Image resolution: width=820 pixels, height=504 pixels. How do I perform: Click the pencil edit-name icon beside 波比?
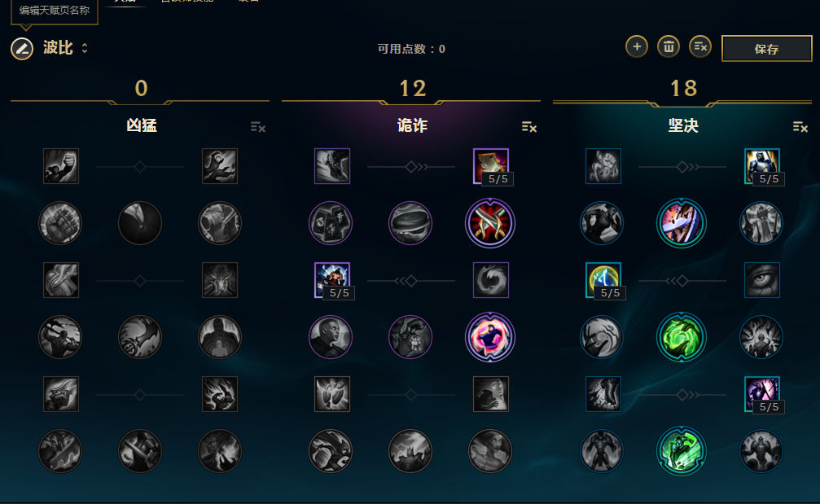pyautogui.click(x=22, y=49)
